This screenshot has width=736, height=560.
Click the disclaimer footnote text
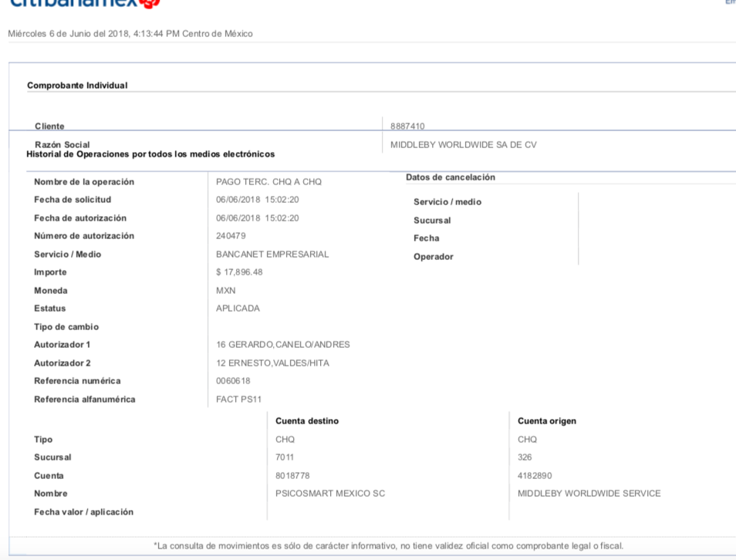point(389,546)
